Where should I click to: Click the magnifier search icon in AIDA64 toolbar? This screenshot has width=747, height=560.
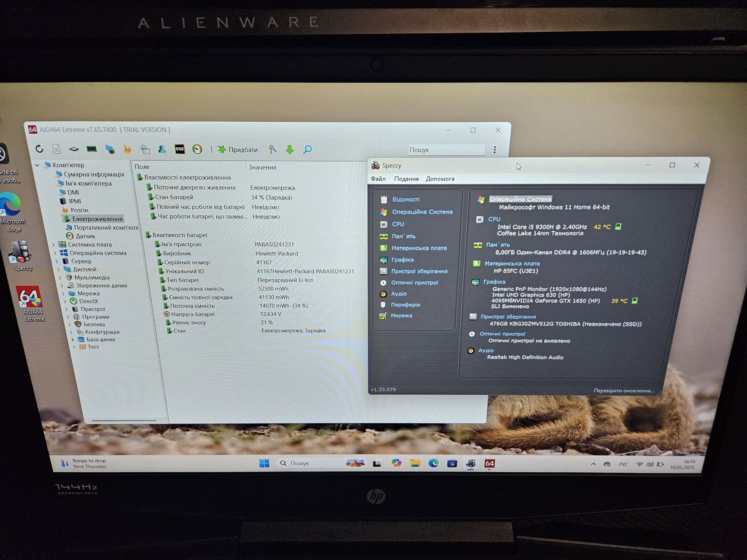[307, 150]
